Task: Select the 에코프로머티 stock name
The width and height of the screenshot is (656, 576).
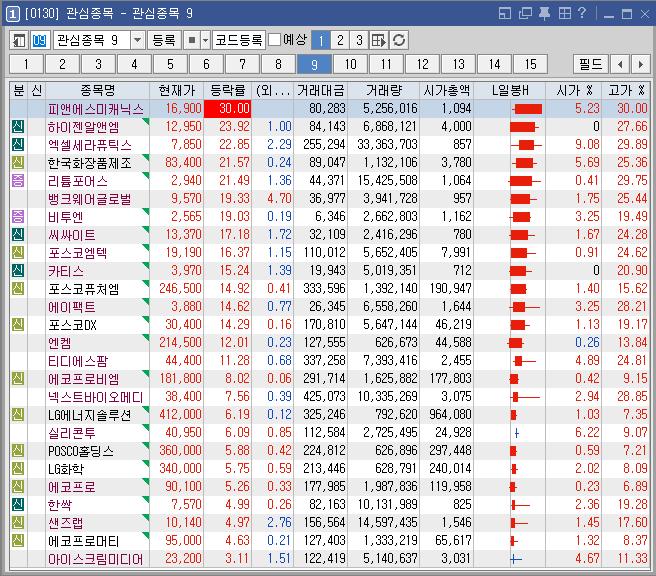Action: 84,541
